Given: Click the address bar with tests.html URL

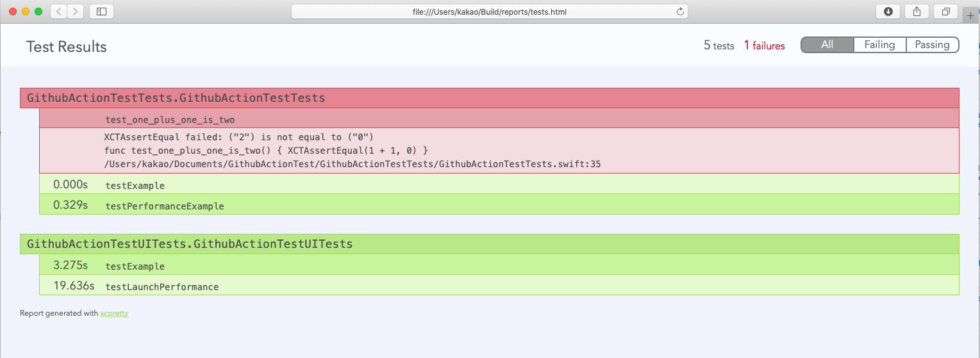Looking at the screenshot, I should [x=490, y=12].
